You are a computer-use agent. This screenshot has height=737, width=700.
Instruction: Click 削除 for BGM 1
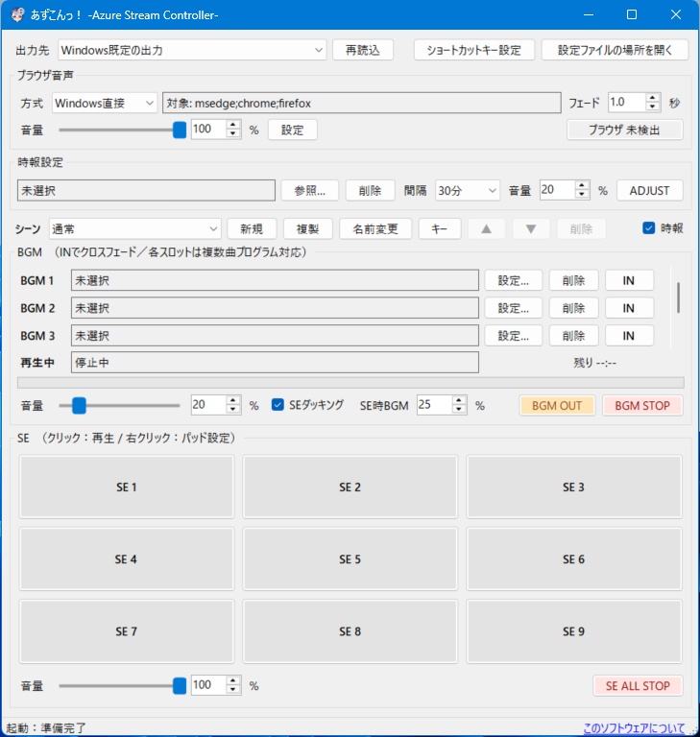tap(573, 280)
